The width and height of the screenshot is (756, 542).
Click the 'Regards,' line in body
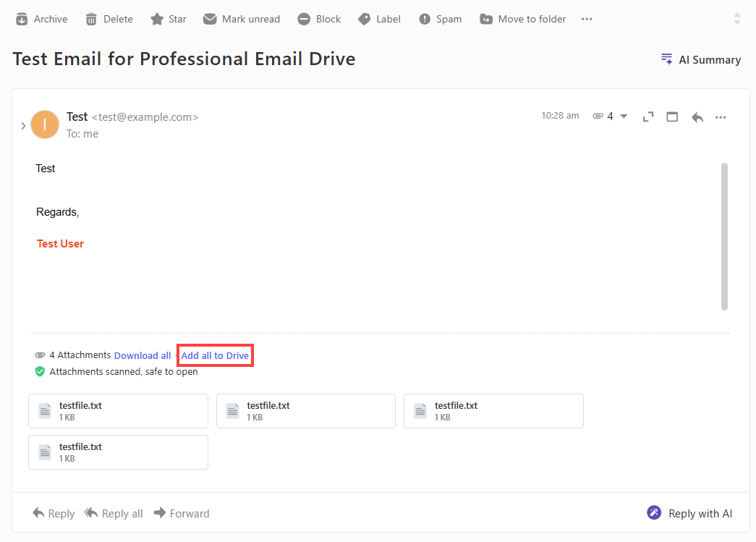point(57,212)
